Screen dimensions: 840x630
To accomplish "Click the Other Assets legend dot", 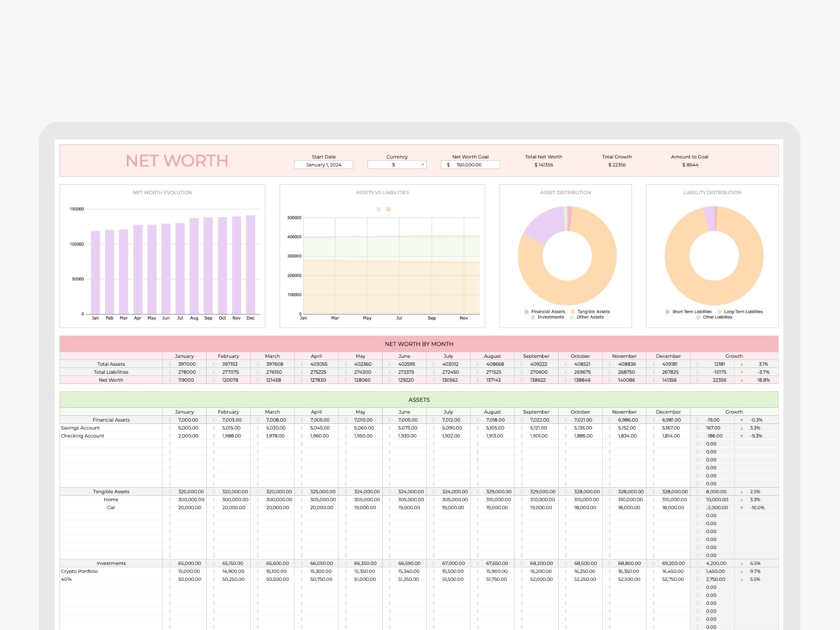I will pos(572,317).
